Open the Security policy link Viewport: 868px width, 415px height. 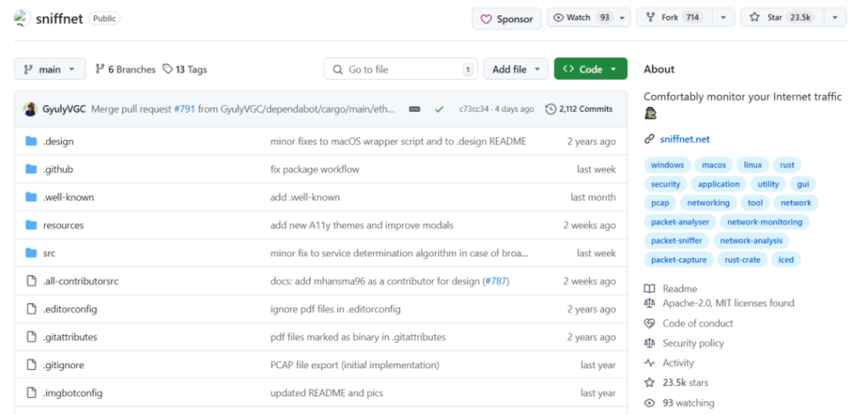tap(693, 343)
